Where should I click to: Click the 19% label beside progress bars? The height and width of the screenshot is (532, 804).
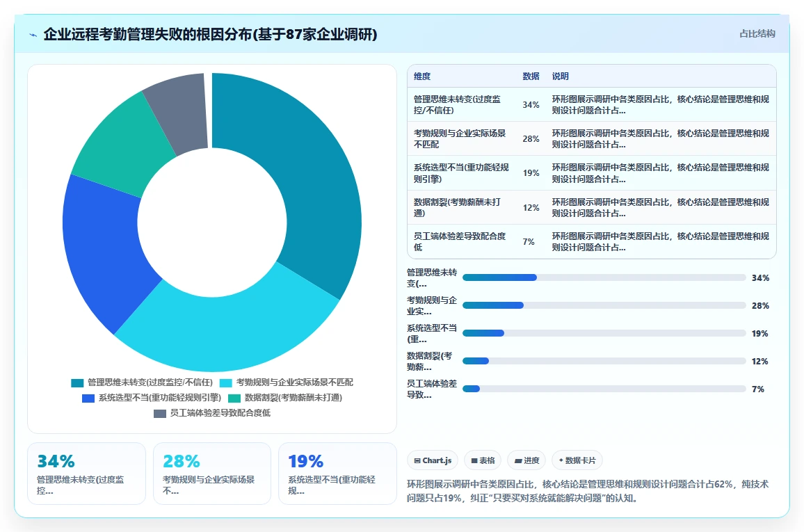click(760, 334)
